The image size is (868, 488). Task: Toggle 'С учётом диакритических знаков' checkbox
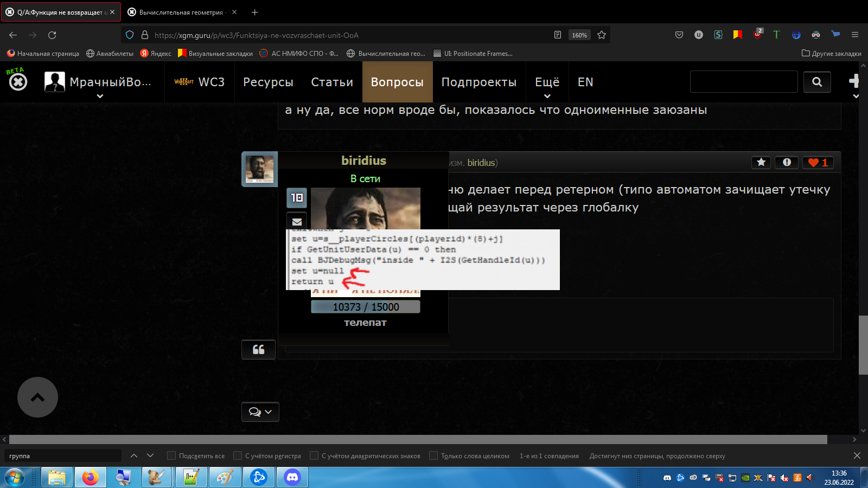(x=314, y=456)
